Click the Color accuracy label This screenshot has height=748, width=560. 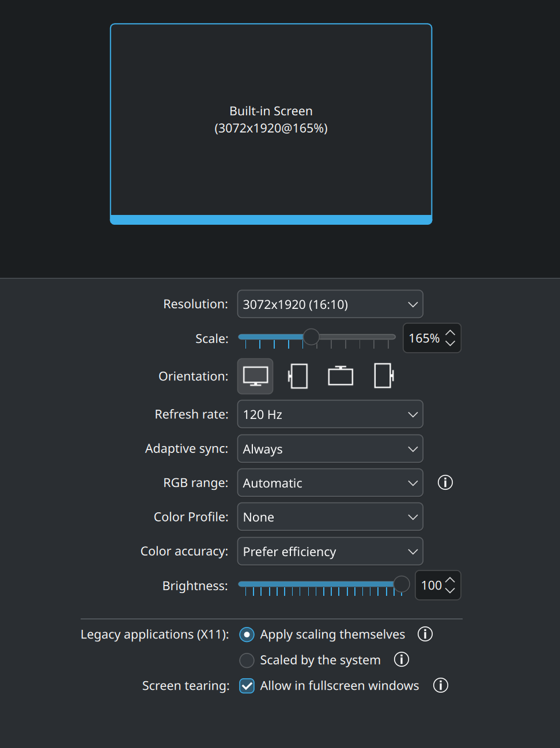(x=184, y=551)
